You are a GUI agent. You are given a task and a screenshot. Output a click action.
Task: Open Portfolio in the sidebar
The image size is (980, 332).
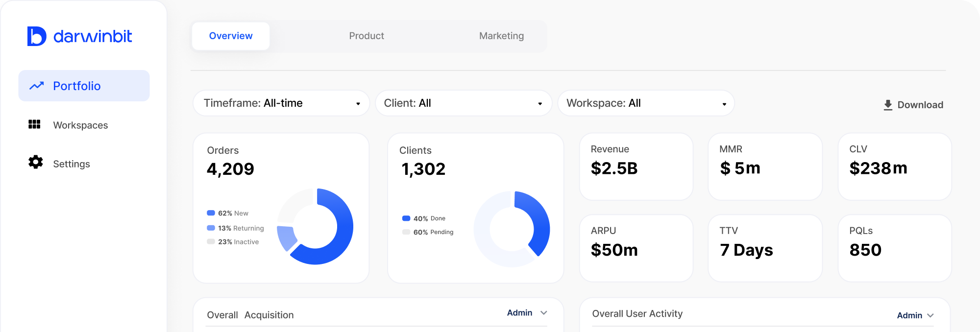coord(84,86)
